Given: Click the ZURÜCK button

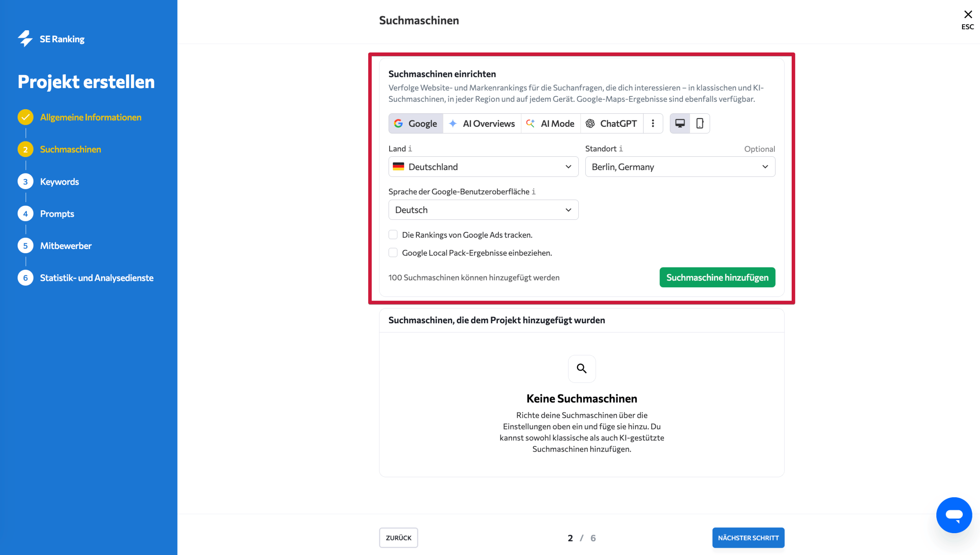Looking at the screenshot, I should point(399,537).
